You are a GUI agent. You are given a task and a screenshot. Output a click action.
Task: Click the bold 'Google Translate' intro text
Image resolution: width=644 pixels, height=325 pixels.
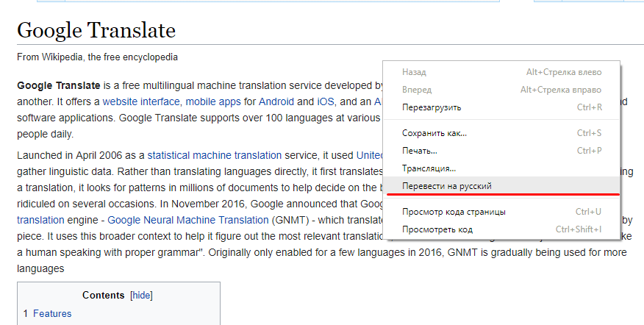click(x=59, y=85)
